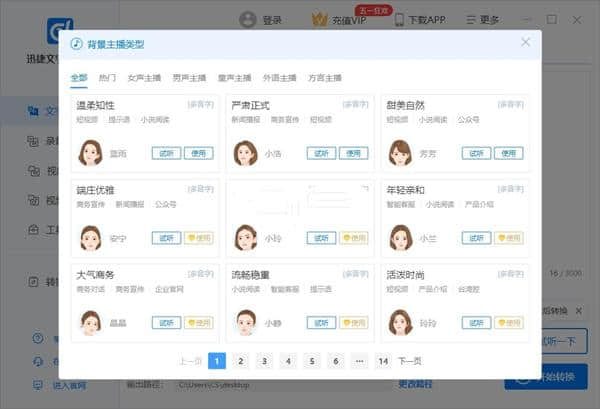Click the 玲玲 anchor avatar icon
Screen dimensions: 600x409
click(x=401, y=322)
